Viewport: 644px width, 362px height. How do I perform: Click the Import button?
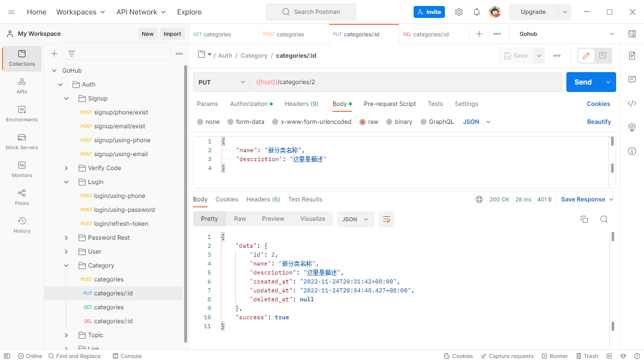(x=172, y=34)
